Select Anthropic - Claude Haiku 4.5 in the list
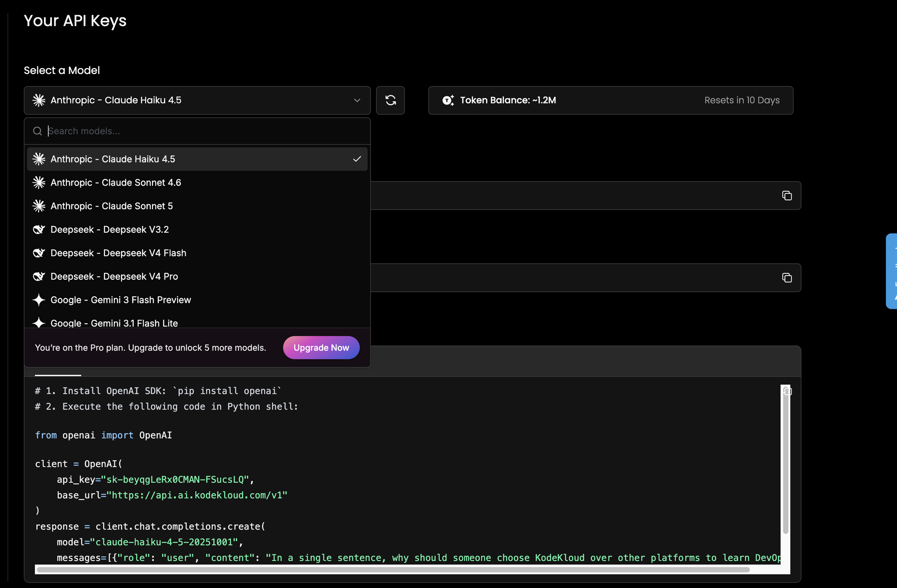897x588 pixels. coord(197,159)
